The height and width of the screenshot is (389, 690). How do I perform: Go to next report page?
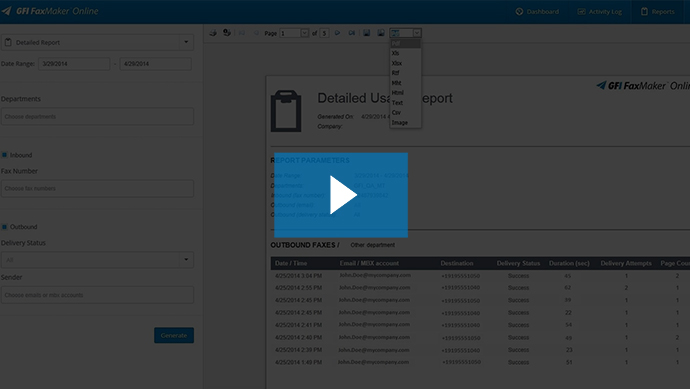click(x=338, y=33)
